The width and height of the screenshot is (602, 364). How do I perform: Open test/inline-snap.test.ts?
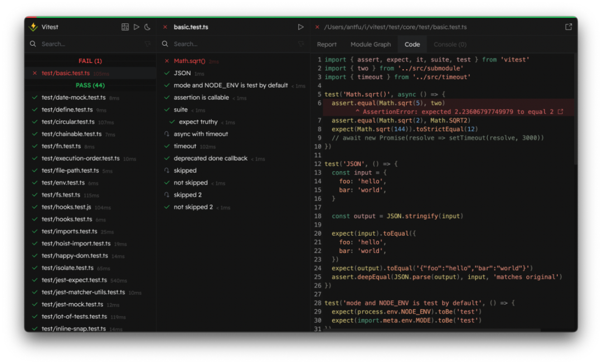pos(90,328)
